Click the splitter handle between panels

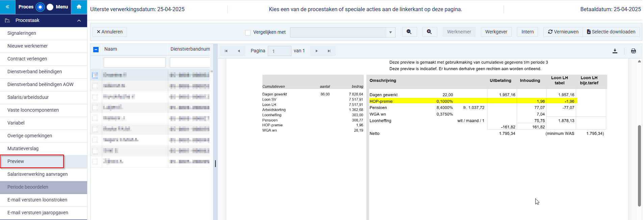(215, 164)
